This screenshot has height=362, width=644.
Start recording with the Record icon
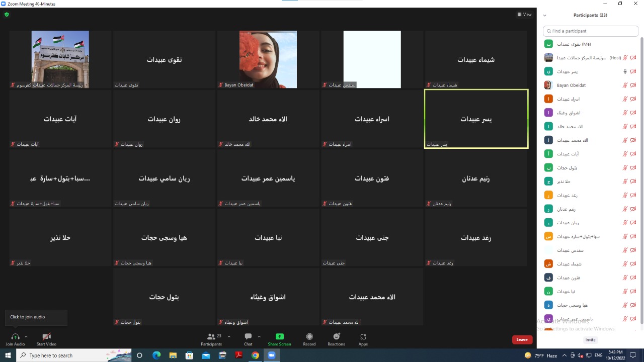click(309, 337)
